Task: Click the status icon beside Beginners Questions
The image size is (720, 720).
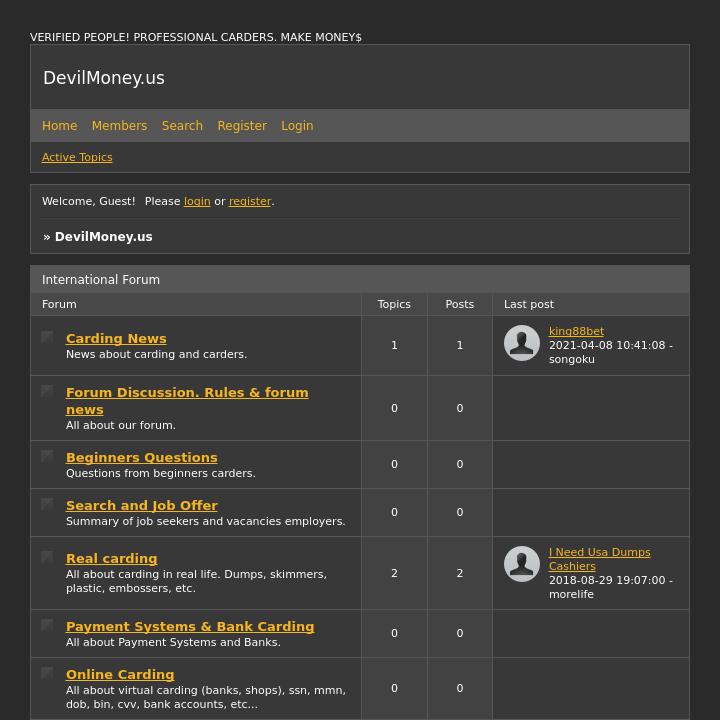Action: (47, 457)
